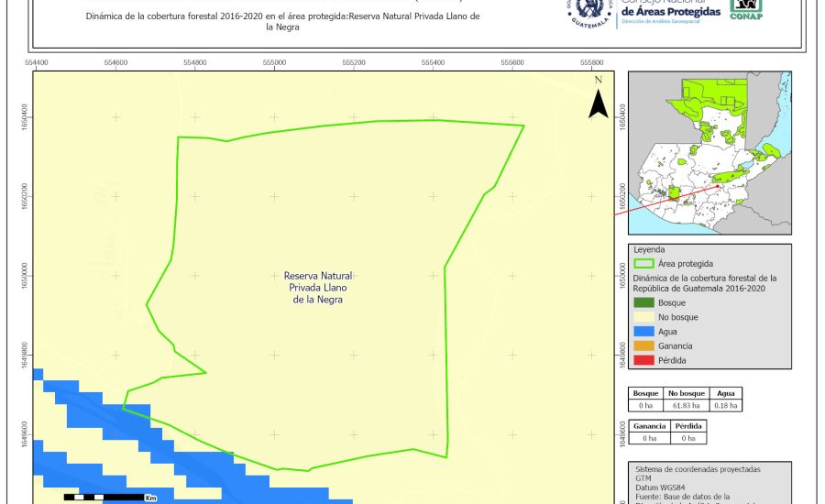Image resolution: width=825 pixels, height=504 pixels.
Task: Select the Bosque green legend swatch
Action: click(x=644, y=302)
